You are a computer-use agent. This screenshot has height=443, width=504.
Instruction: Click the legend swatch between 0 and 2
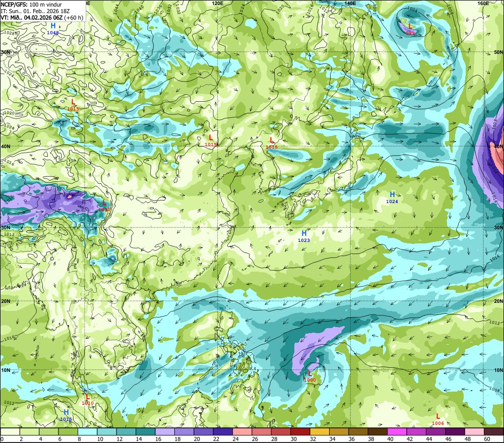pyautogui.click(x=10, y=431)
